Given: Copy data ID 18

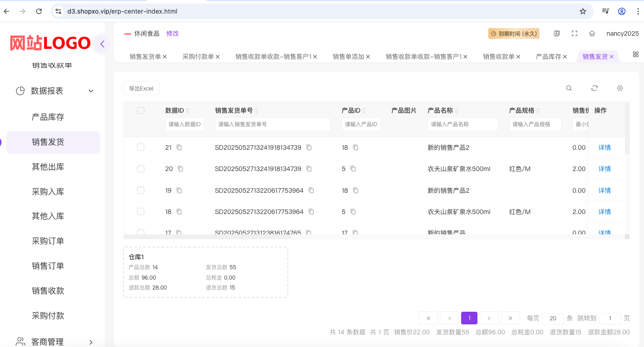Looking at the screenshot, I should click(179, 212).
